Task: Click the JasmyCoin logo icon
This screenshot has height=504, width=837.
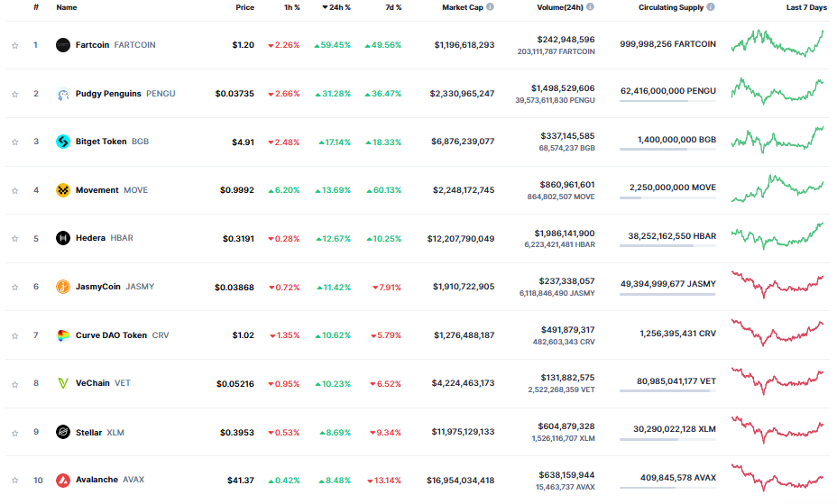Action: tap(62, 287)
